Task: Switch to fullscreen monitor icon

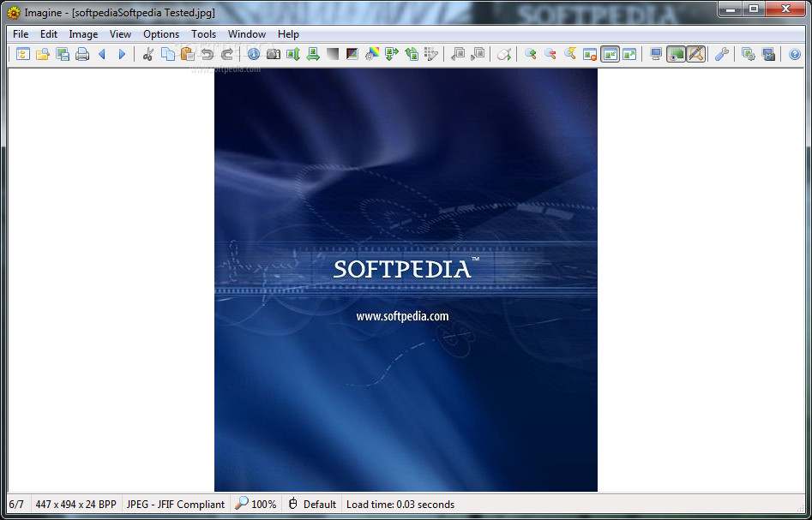Action: click(x=656, y=54)
